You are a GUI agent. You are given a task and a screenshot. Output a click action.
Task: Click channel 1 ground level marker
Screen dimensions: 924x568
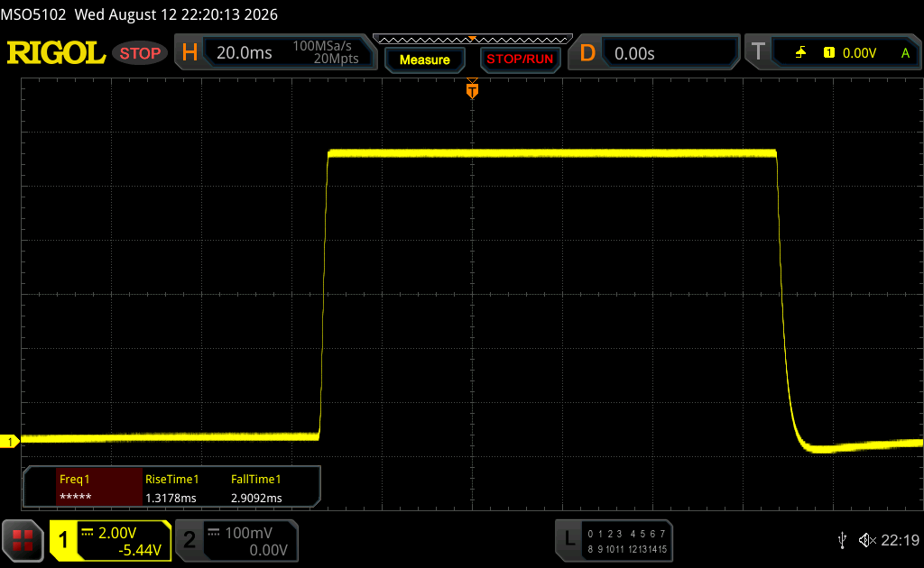pos(9,442)
